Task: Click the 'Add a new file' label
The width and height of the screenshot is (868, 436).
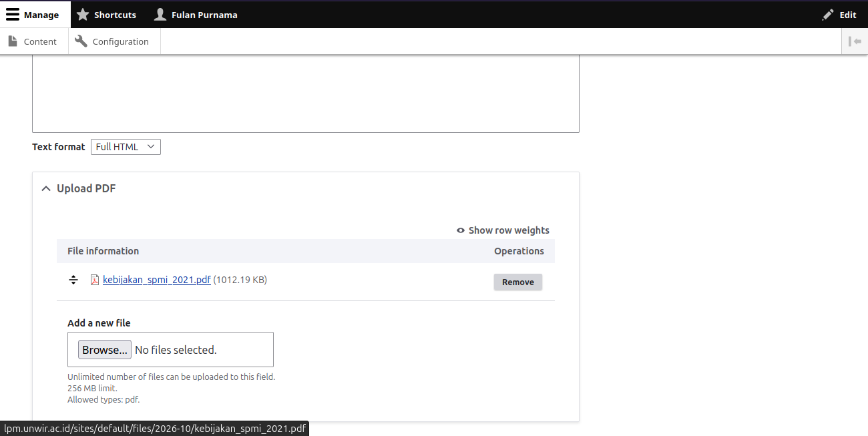Action: click(99, 323)
